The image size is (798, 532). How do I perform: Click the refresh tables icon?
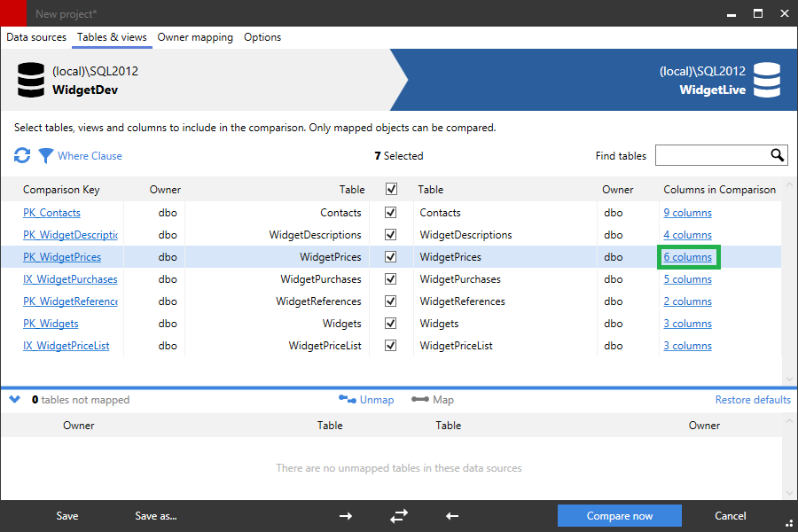click(x=21, y=155)
